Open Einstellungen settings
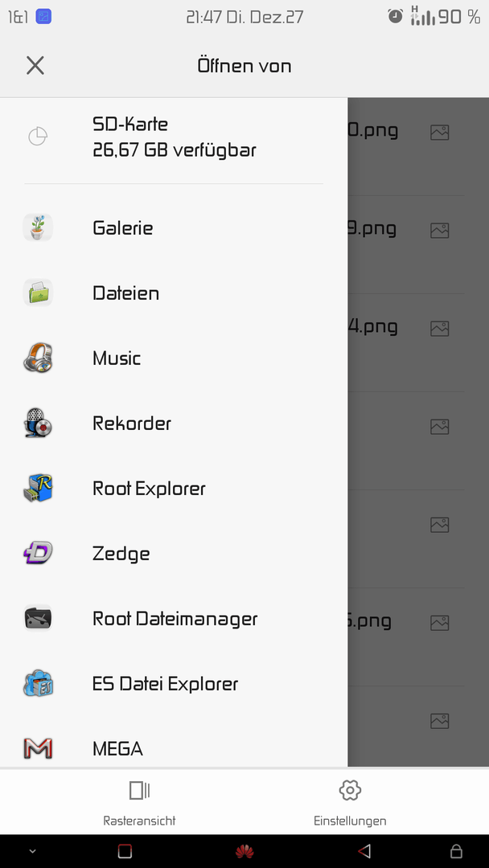489x868 pixels. click(350, 801)
